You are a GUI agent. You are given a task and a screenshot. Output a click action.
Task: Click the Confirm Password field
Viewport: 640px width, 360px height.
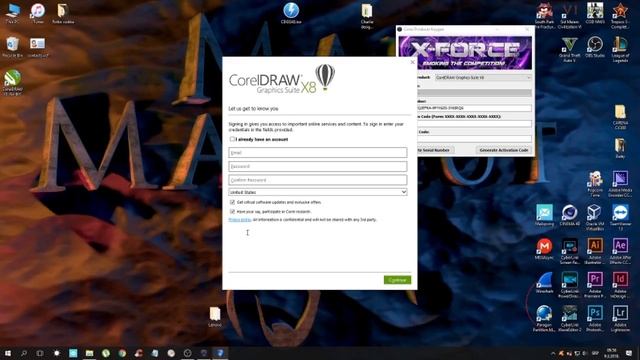[318, 180]
